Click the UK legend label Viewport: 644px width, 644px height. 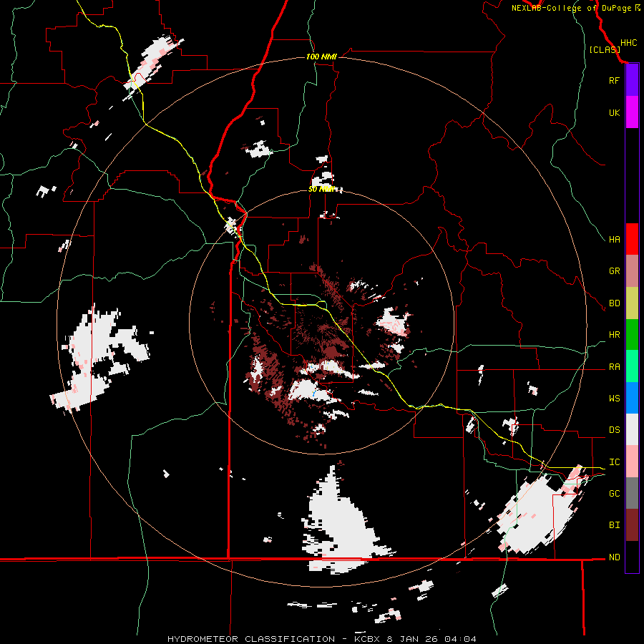pyautogui.click(x=614, y=112)
